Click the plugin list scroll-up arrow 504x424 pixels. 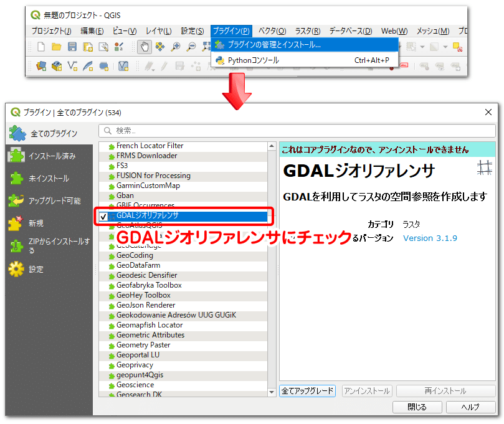point(272,146)
